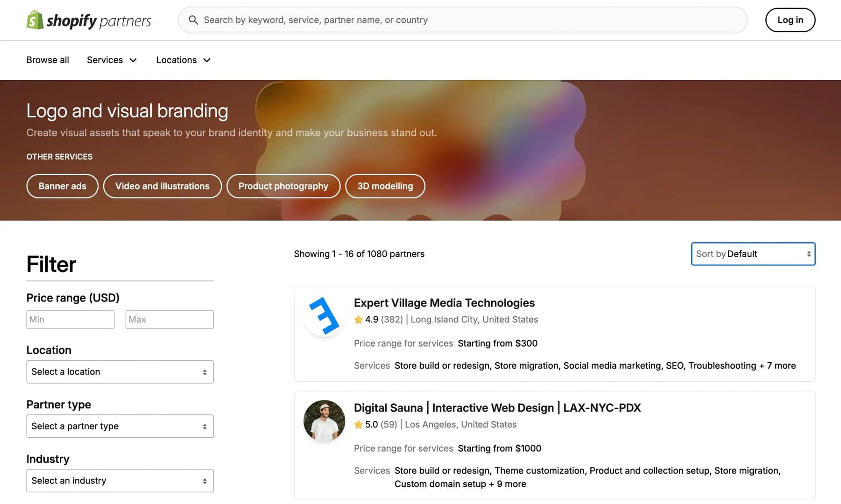Click the Shopify bag logo icon
The width and height of the screenshot is (841, 504).
point(35,20)
